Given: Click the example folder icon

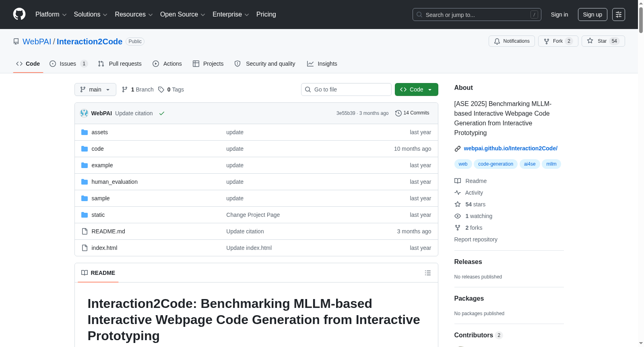Looking at the screenshot, I should (85, 165).
